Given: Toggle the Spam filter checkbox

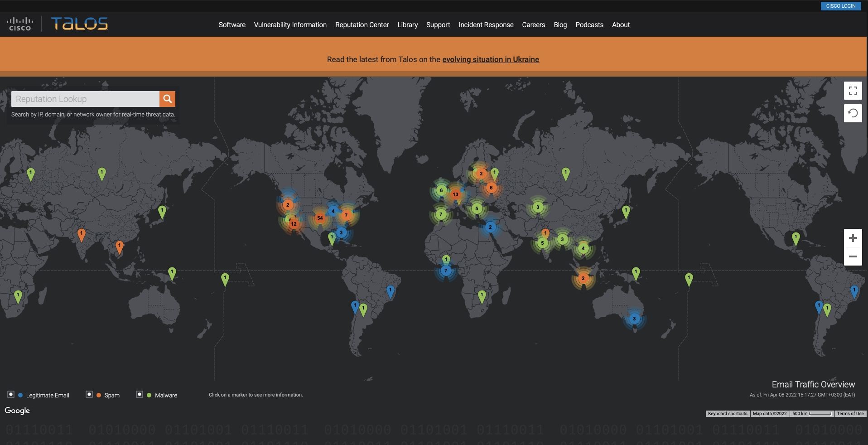Looking at the screenshot, I should [89, 394].
